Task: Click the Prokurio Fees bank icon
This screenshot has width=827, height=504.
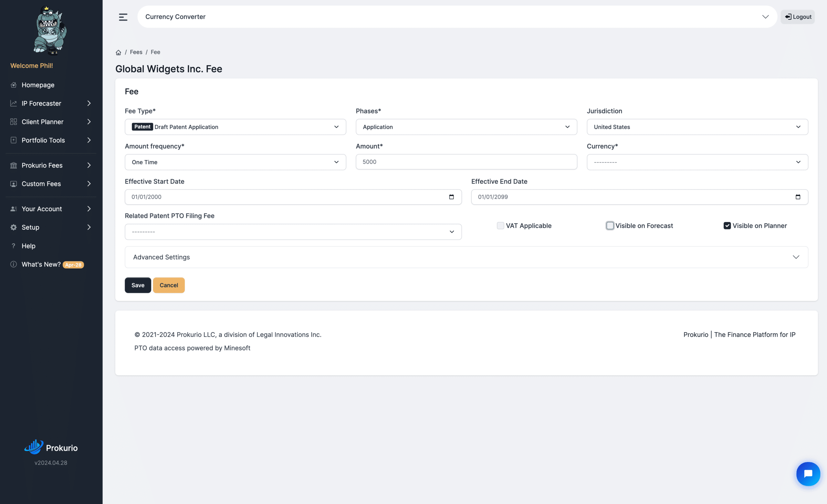Action: 14,165
